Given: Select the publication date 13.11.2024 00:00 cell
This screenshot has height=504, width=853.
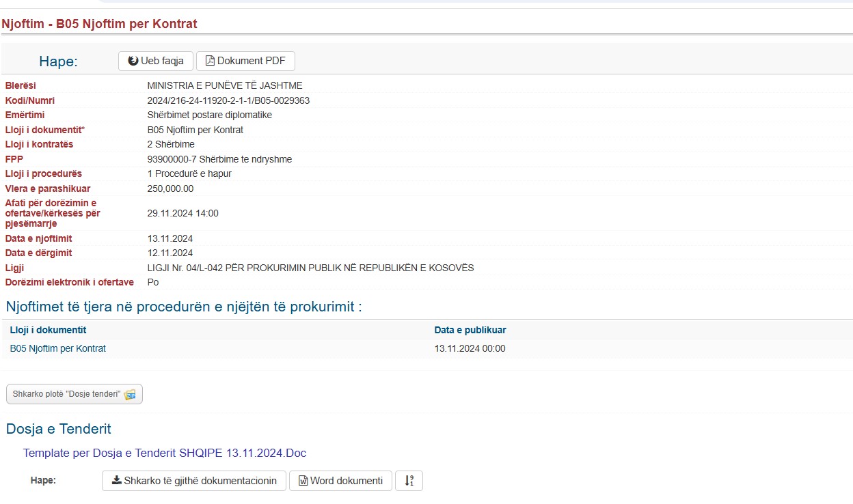Looking at the screenshot, I should (x=470, y=348).
